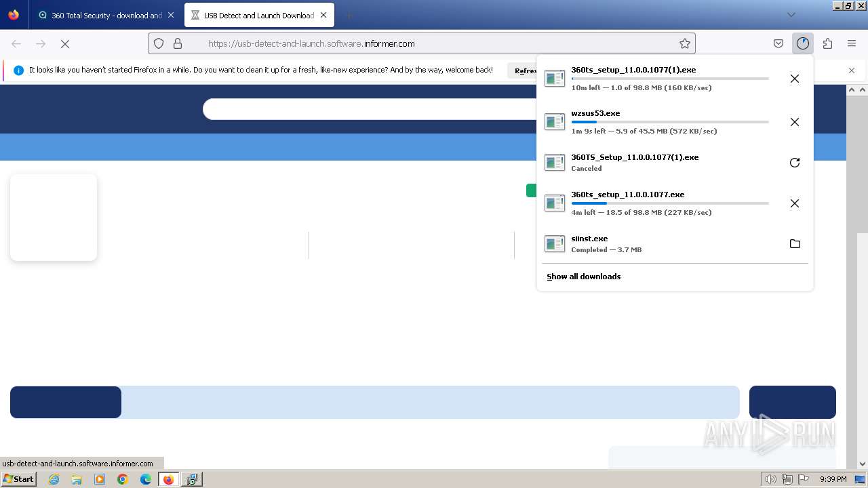Screen dimensions: 868x488
Task: Click the webpage search field
Action: point(370,109)
